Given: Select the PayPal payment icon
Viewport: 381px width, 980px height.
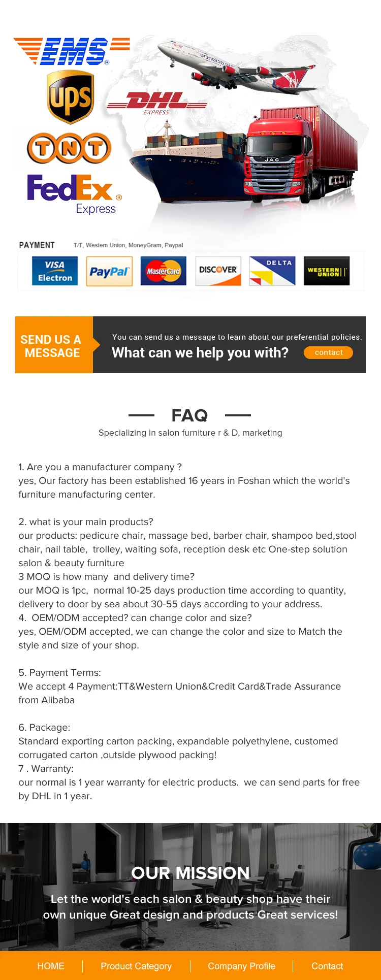Looking at the screenshot, I should click(109, 271).
